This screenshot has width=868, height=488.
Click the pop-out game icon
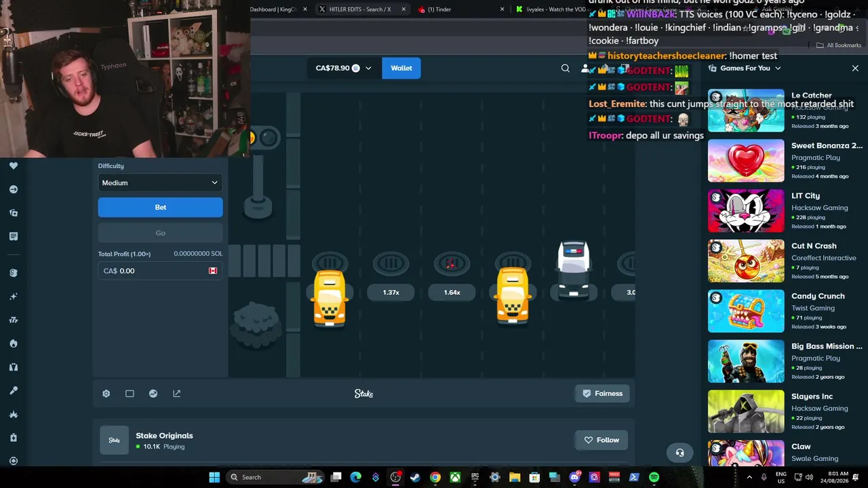pos(177,394)
